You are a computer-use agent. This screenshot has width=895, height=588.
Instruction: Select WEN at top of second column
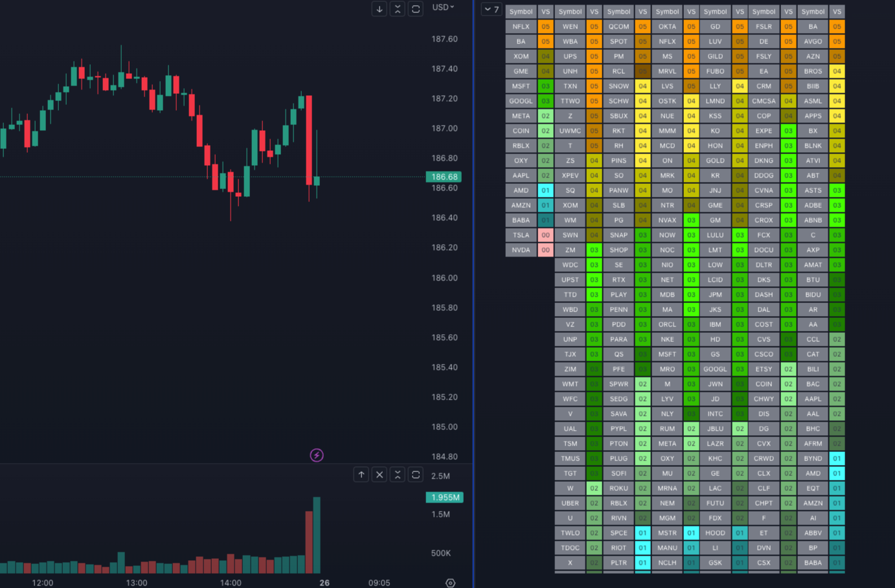coord(570,27)
